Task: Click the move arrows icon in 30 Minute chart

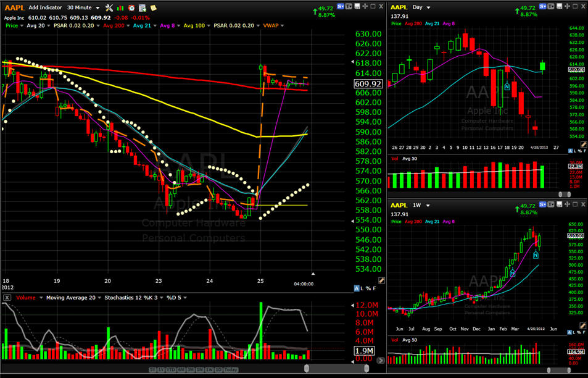Action: coord(365,6)
